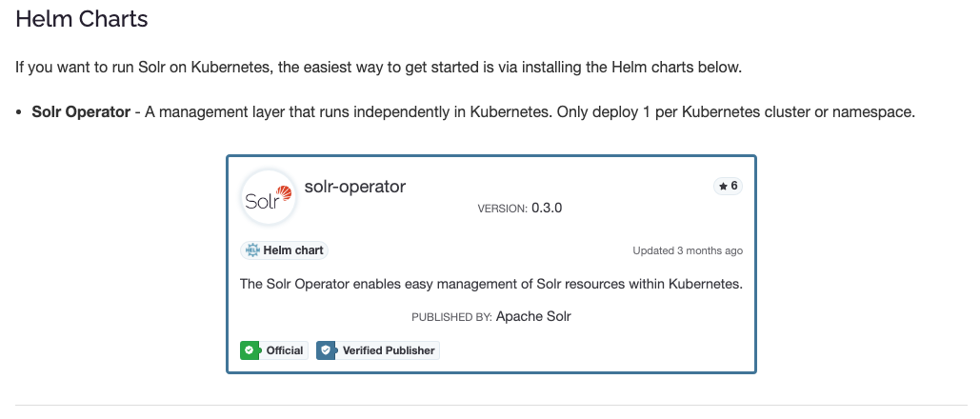Click the Solr logo in the card
The height and width of the screenshot is (419, 980).
(268, 197)
